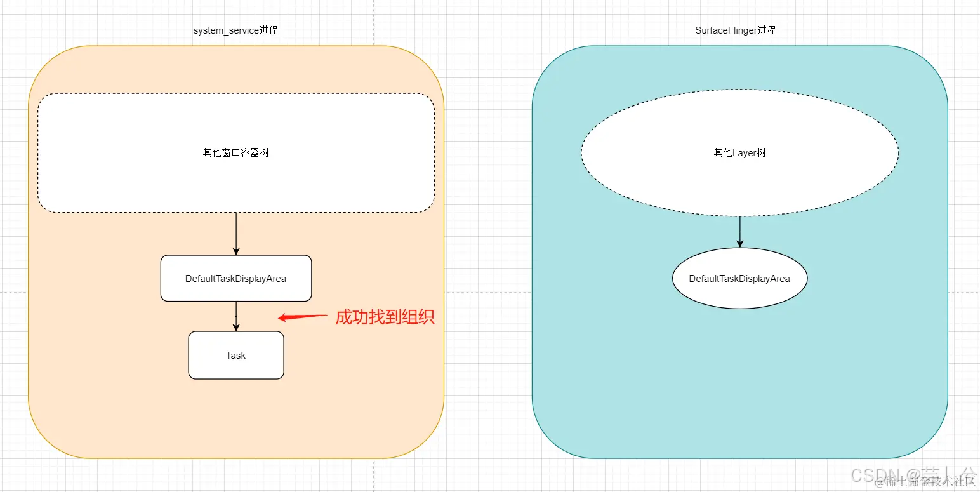Click the SurfaceFlinger进程 title label
Viewport: 980px width, 492px height.
pos(736,30)
